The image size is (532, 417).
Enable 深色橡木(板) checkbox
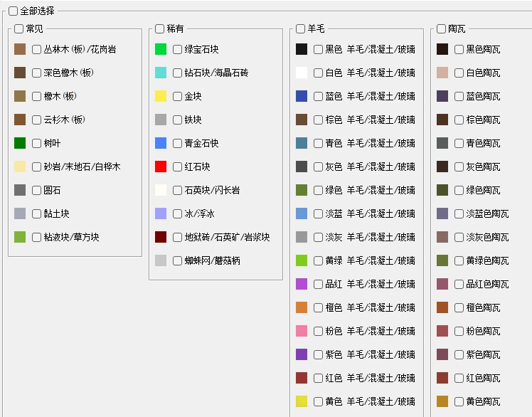click(x=37, y=73)
